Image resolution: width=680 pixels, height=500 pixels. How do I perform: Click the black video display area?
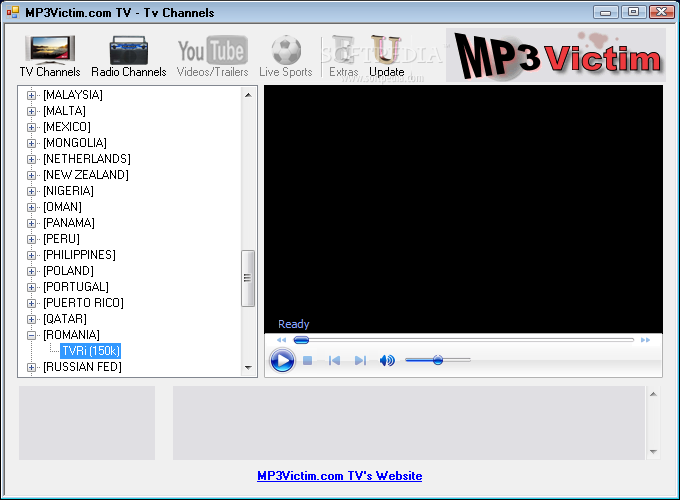(463, 209)
